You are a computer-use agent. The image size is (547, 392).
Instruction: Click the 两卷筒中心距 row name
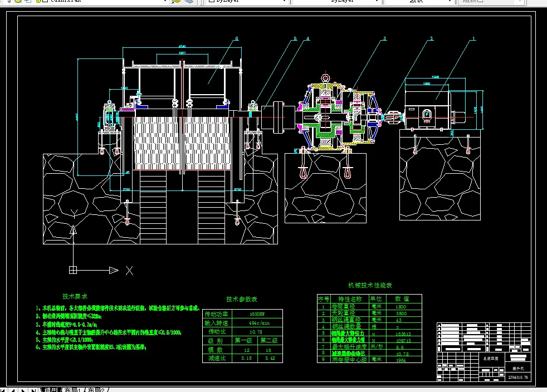tap(349, 360)
